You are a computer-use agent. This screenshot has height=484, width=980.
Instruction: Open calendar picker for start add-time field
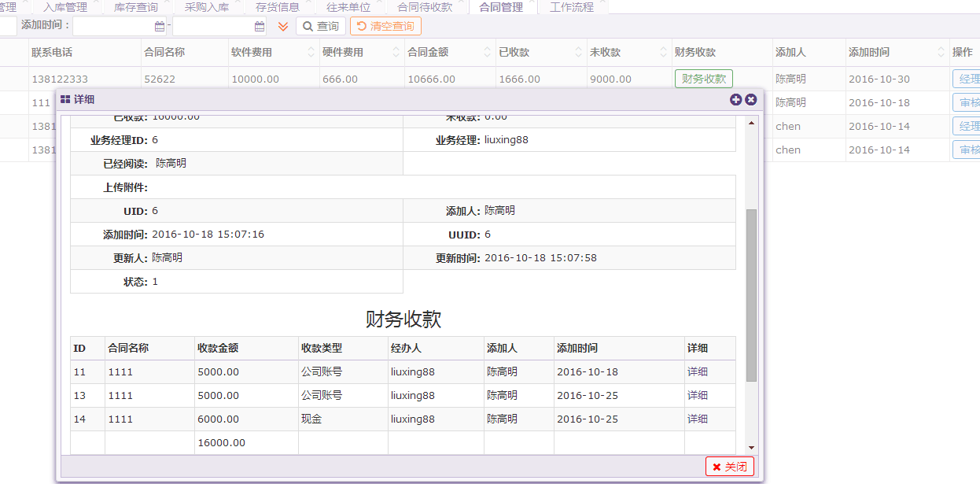pyautogui.click(x=160, y=27)
